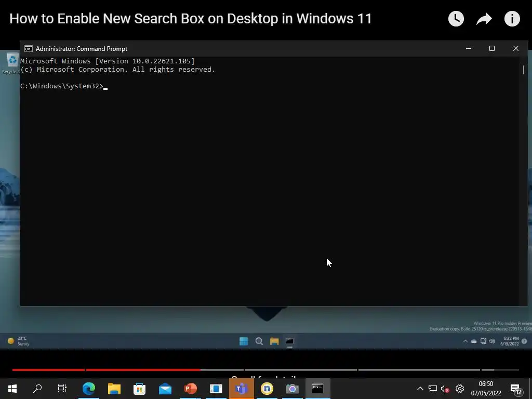Open the video info 'i' icon
The height and width of the screenshot is (399, 532).
tap(512, 19)
